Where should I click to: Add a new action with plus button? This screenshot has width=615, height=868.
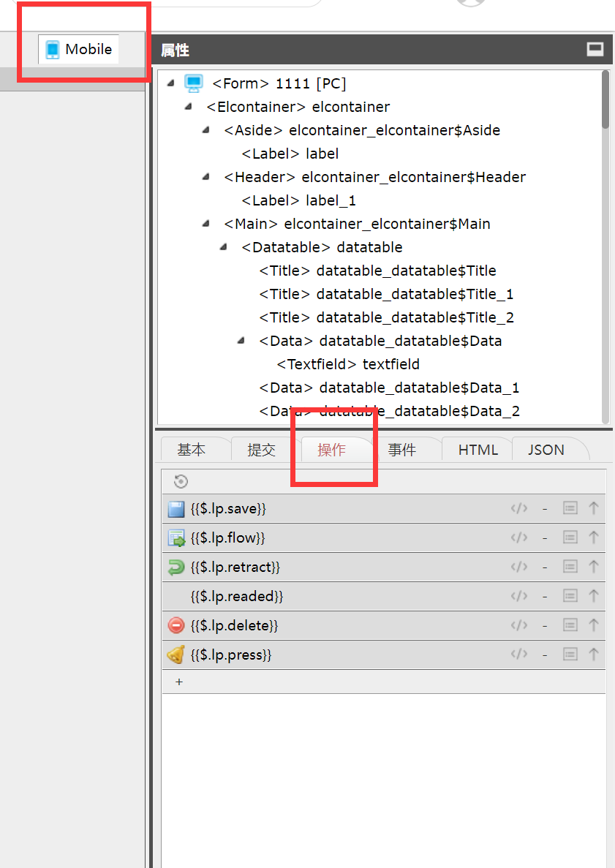coord(179,682)
